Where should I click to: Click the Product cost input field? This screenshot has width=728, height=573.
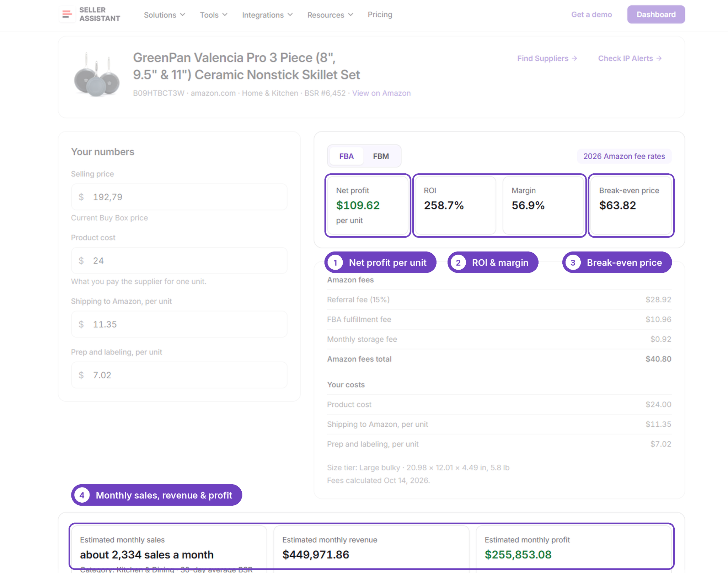pos(179,260)
